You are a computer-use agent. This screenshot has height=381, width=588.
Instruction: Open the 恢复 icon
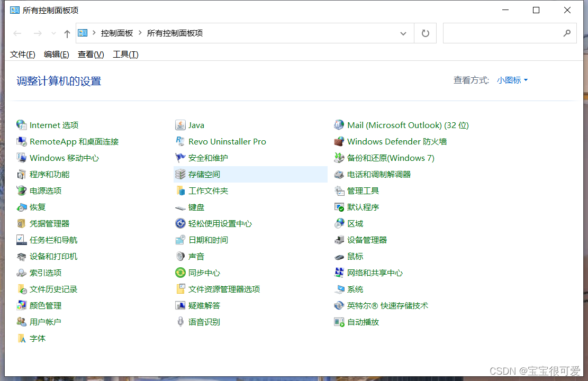pos(21,207)
